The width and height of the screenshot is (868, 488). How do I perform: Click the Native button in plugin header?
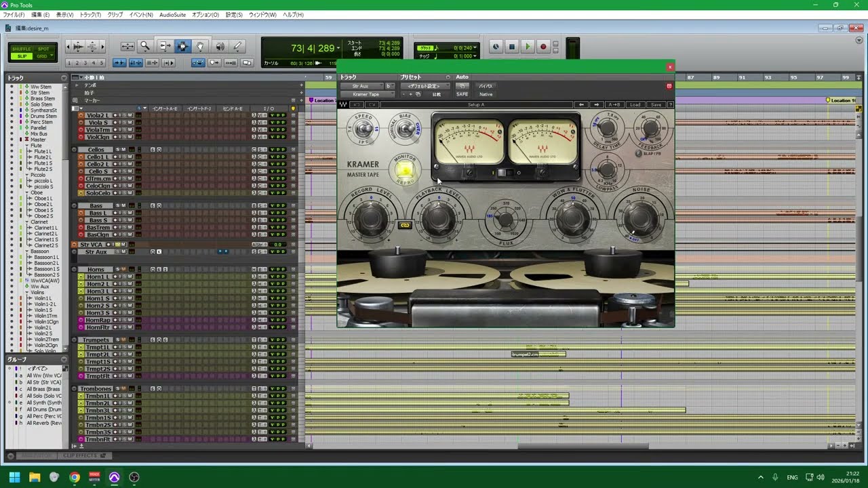click(x=486, y=94)
